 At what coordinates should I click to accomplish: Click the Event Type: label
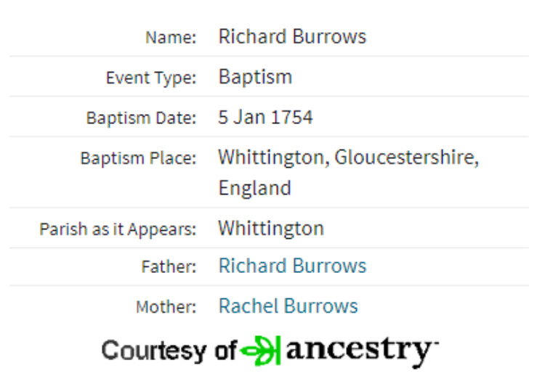[x=151, y=78]
